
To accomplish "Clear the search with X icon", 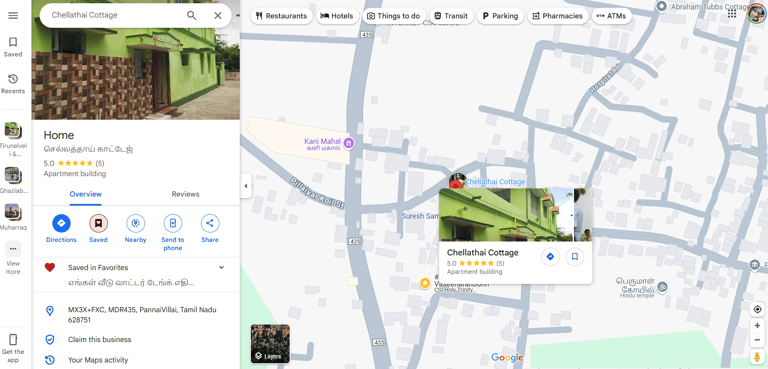I will [218, 15].
